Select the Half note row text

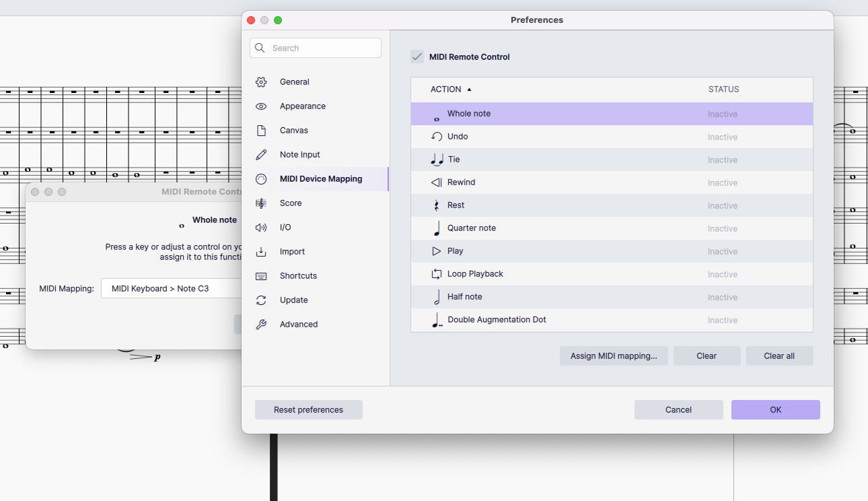tap(465, 297)
